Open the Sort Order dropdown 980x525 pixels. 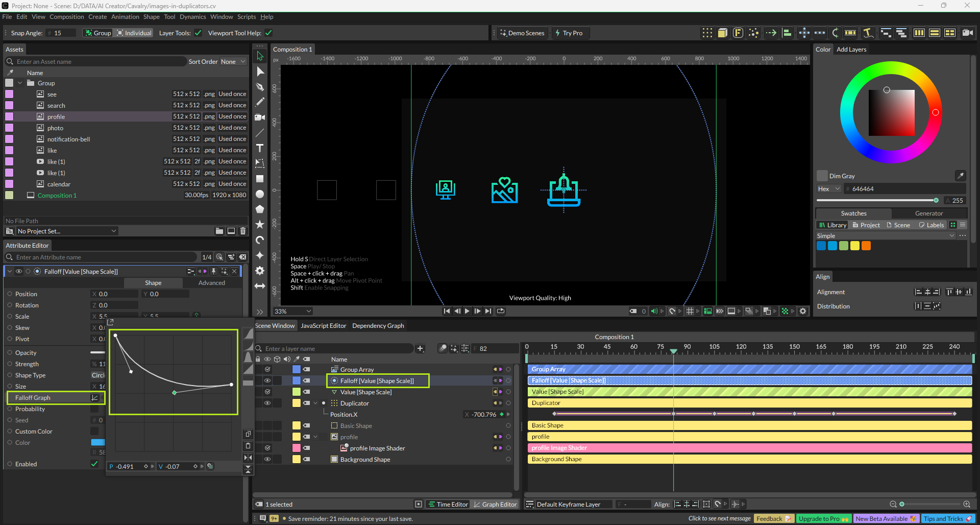pyautogui.click(x=233, y=62)
